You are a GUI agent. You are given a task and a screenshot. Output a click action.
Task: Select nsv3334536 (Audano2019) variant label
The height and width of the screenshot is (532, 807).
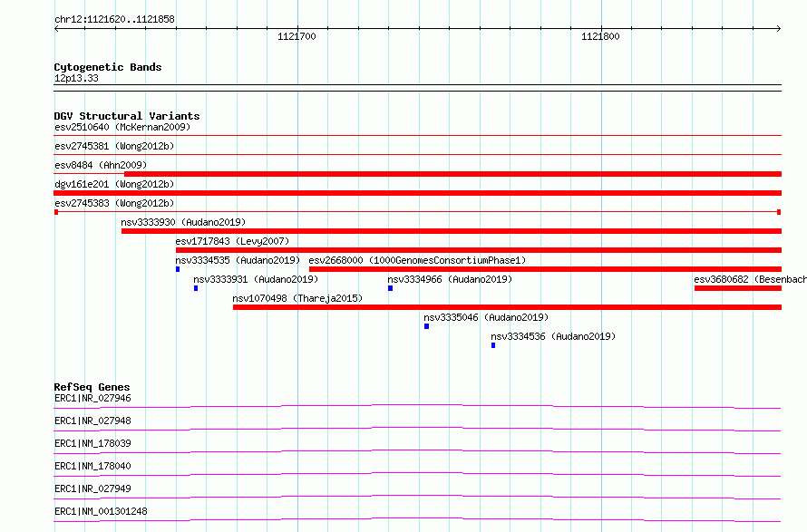[x=553, y=336]
